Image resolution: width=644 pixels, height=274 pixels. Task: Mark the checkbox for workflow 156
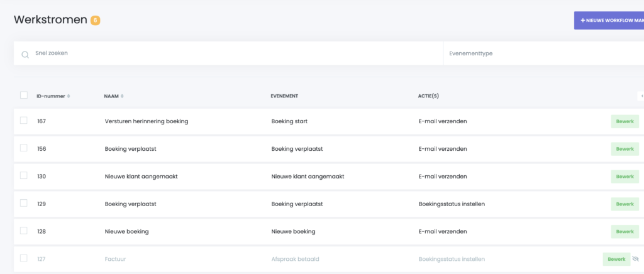(x=24, y=148)
